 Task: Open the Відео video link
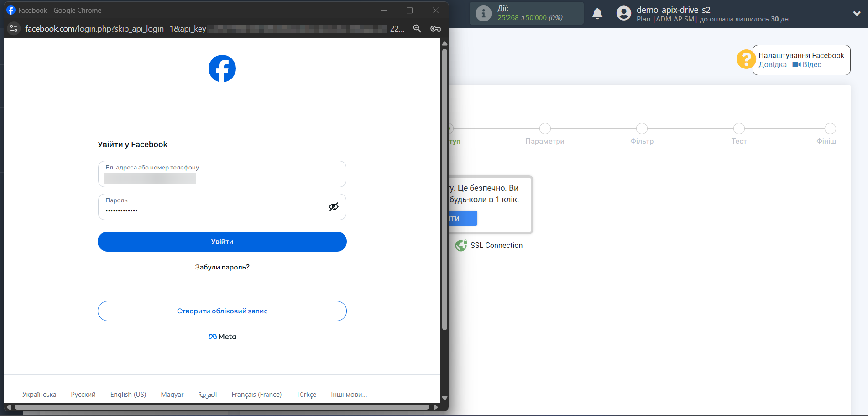click(807, 65)
